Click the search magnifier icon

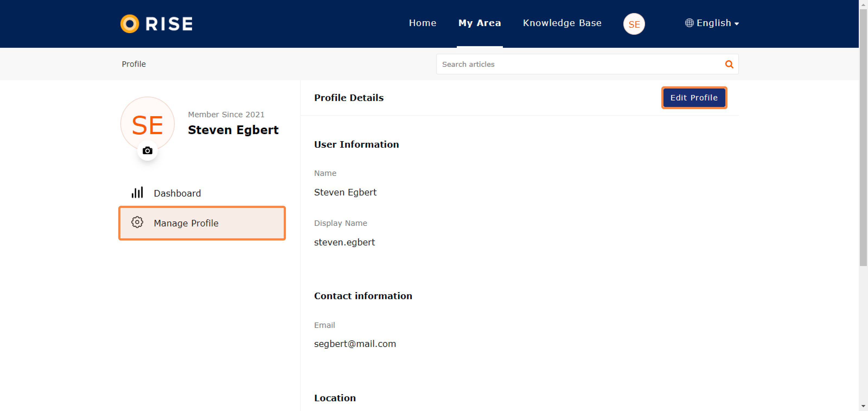tap(729, 64)
